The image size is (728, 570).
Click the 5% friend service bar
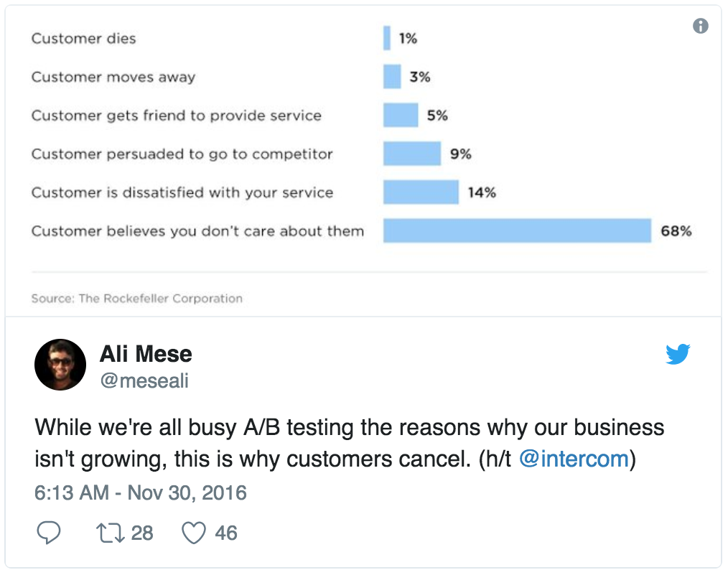click(x=401, y=115)
